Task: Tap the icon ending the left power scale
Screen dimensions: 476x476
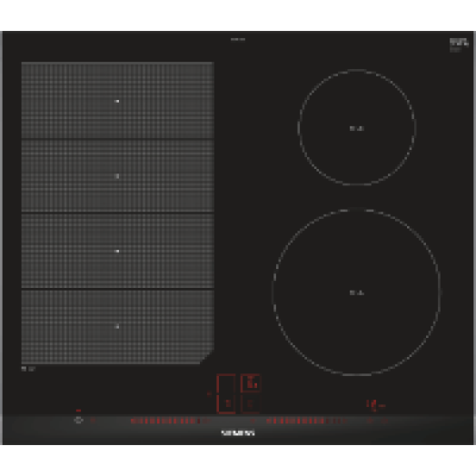Action: click(206, 421)
